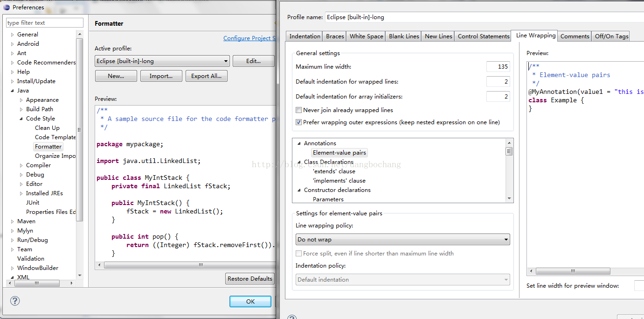Select Install/Update preferences item
Viewport: 644px width, 319px height.
coord(36,81)
